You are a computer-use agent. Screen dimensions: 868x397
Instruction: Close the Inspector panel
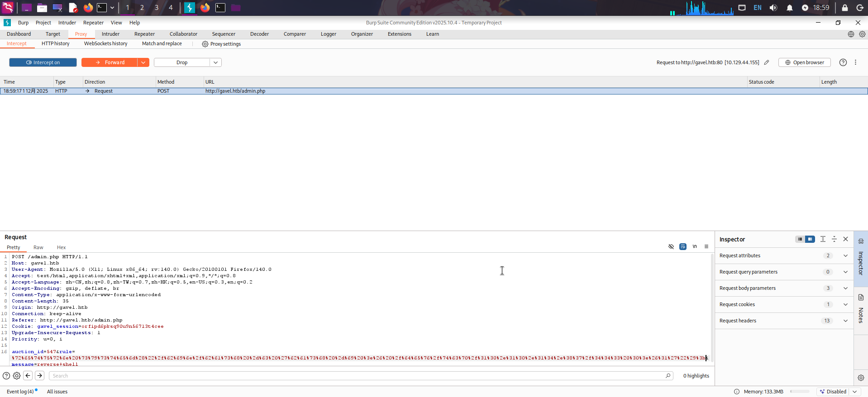pos(845,239)
